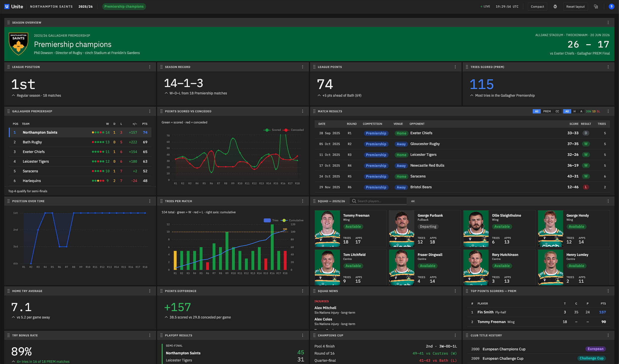Open the Position Over Time options menu
This screenshot has height=364, width=619.
(x=150, y=201)
